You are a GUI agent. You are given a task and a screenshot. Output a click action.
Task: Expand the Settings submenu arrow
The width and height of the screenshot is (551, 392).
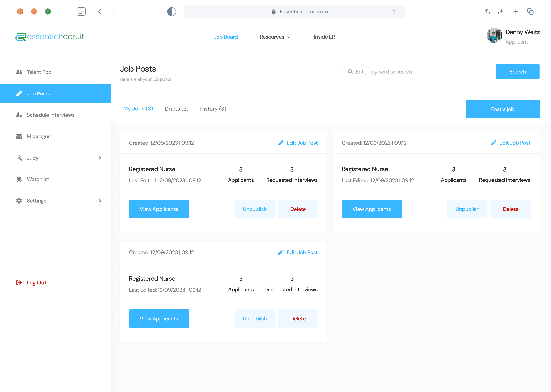(x=100, y=201)
